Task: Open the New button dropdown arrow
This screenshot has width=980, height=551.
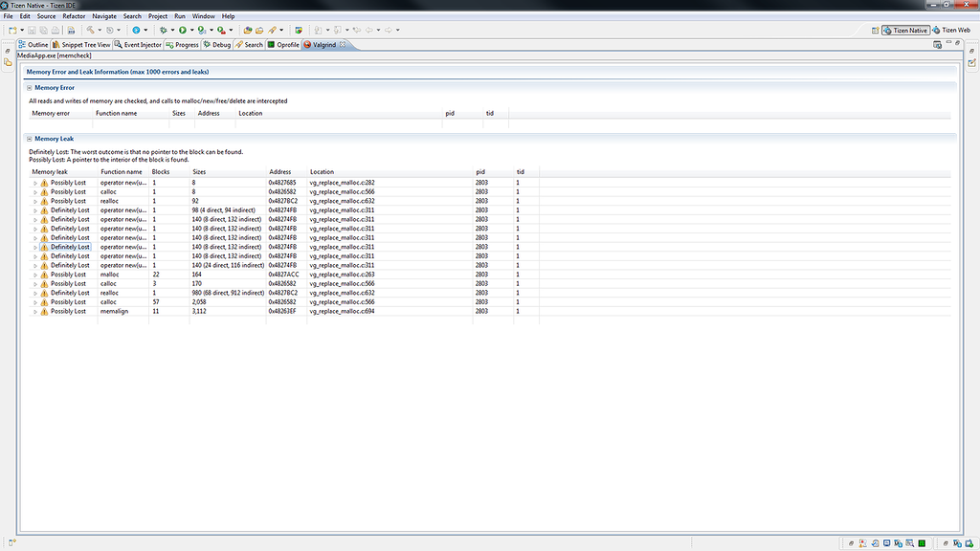Action: click(22, 30)
